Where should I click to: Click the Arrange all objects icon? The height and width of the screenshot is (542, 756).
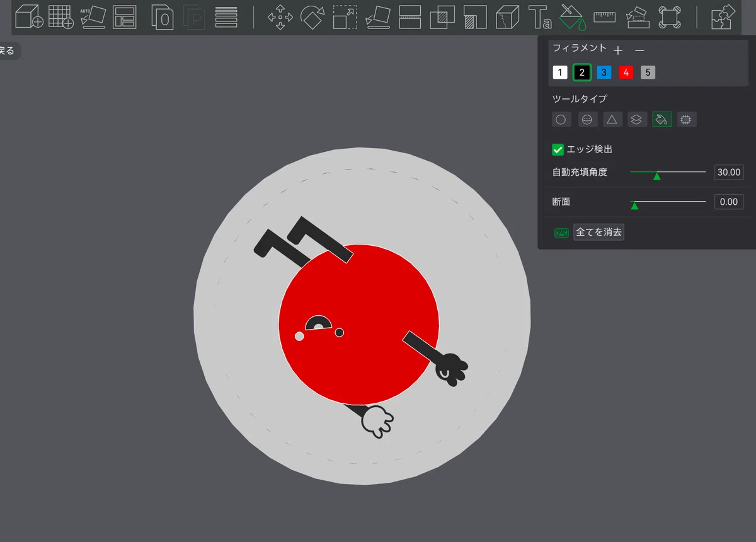125,17
